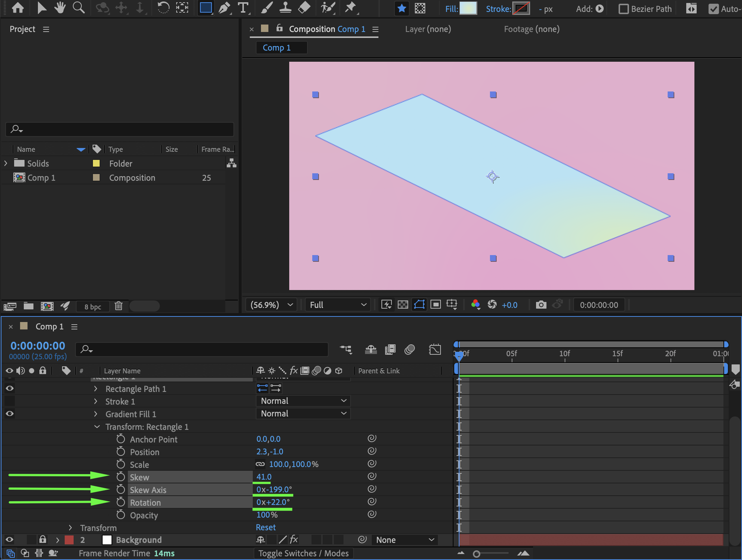This screenshot has width=742, height=560.
Task: Pick the Puppet Pin tool
Action: pos(350,8)
